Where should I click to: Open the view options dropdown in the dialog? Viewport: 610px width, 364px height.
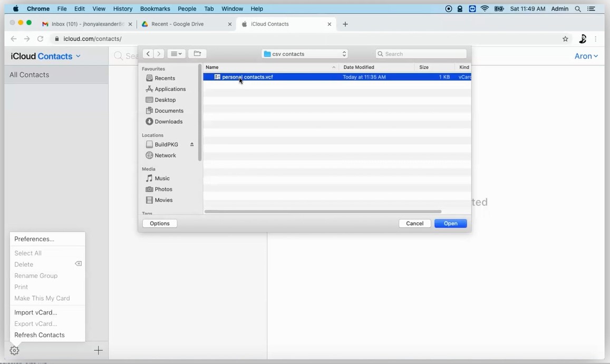(176, 54)
